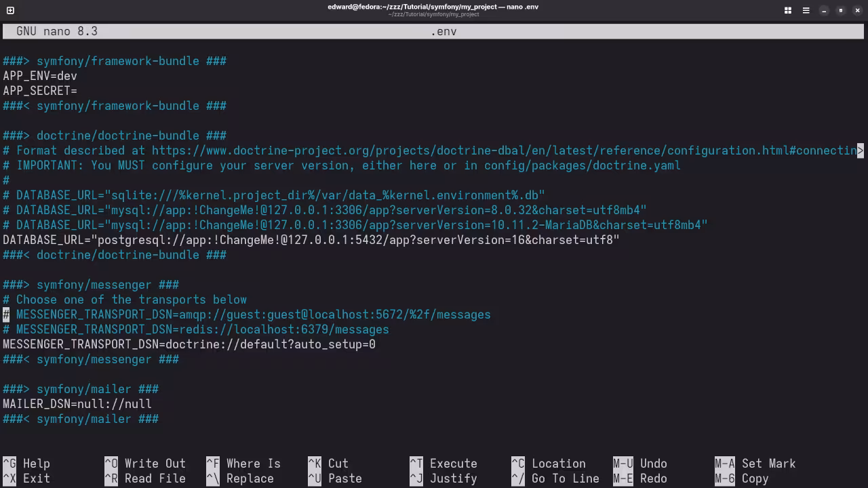Click the ^G Help shortcut
Image resolution: width=868 pixels, height=488 pixels.
point(26,464)
